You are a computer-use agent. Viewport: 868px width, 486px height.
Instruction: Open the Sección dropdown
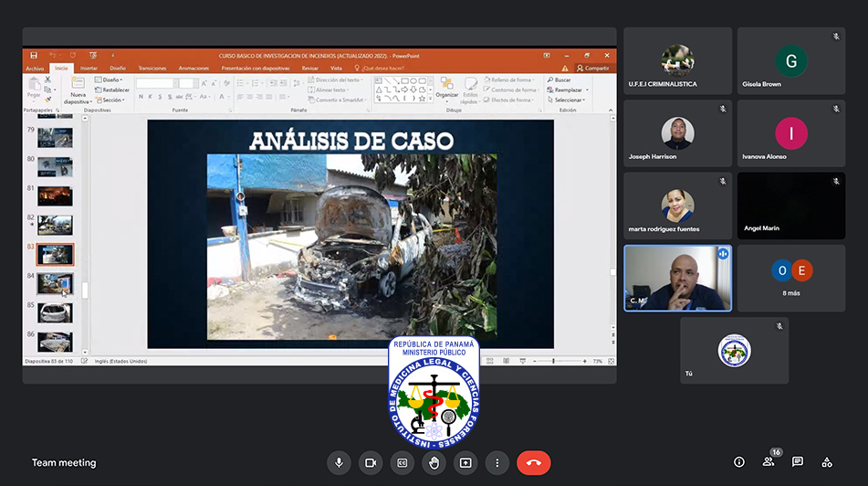[x=110, y=100]
